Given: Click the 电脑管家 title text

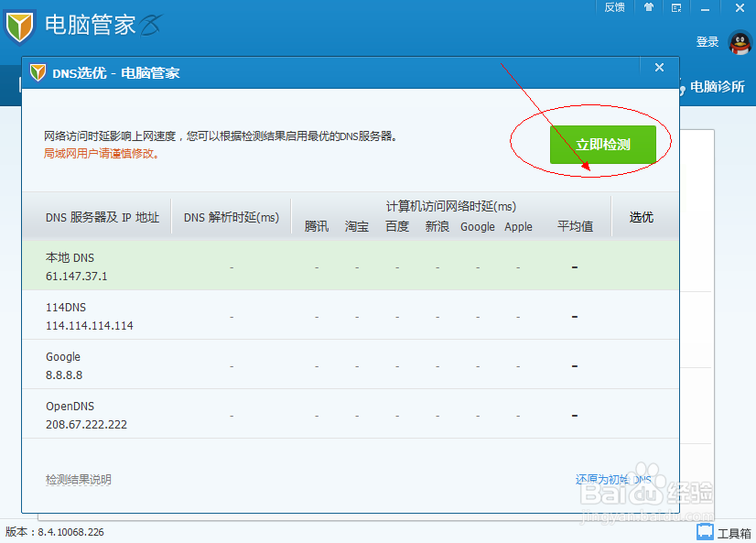Looking at the screenshot, I should point(91,25).
